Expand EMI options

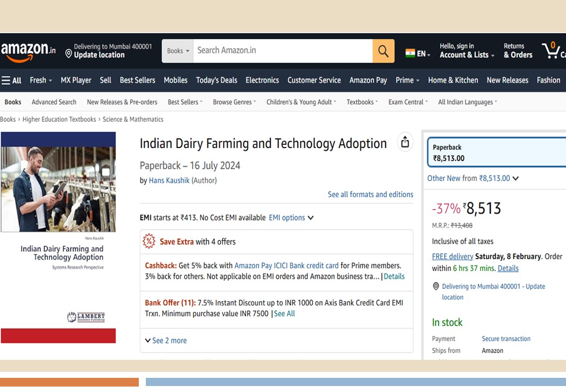(x=291, y=218)
